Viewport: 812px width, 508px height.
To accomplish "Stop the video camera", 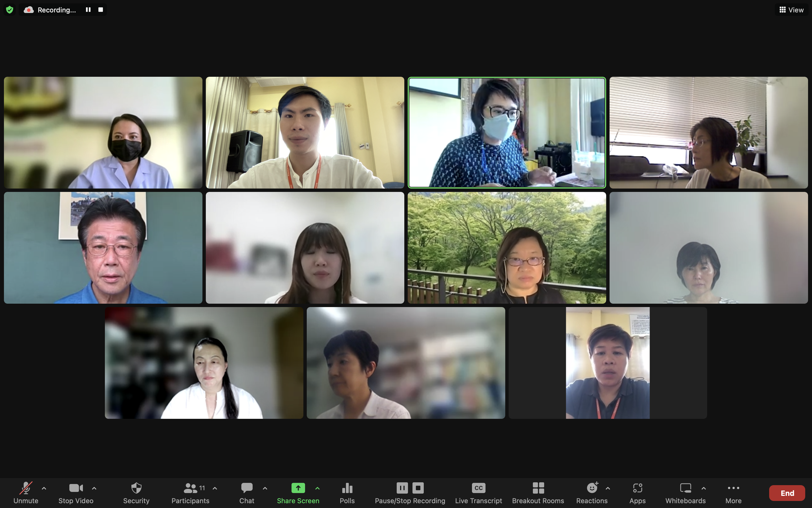I will click(76, 493).
